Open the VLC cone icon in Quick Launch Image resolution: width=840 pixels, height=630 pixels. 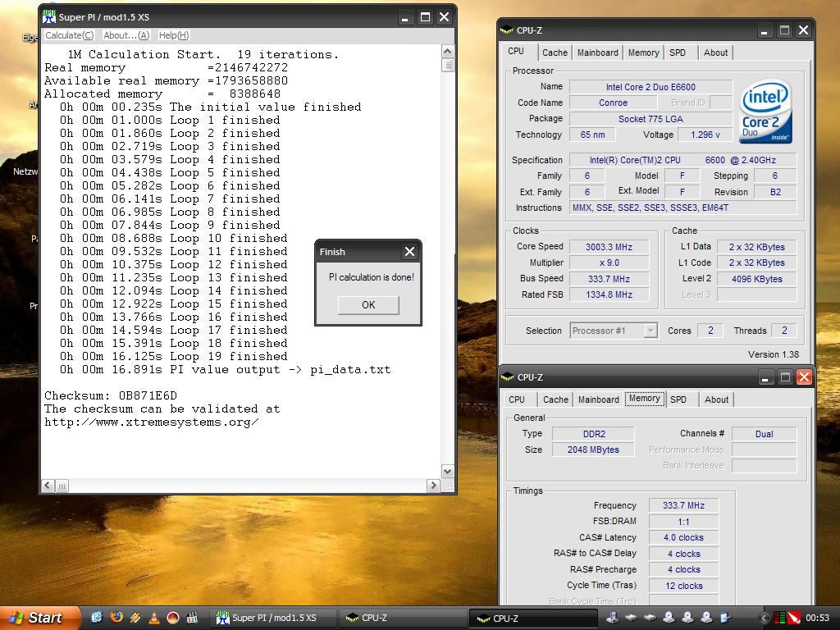pyautogui.click(x=153, y=618)
